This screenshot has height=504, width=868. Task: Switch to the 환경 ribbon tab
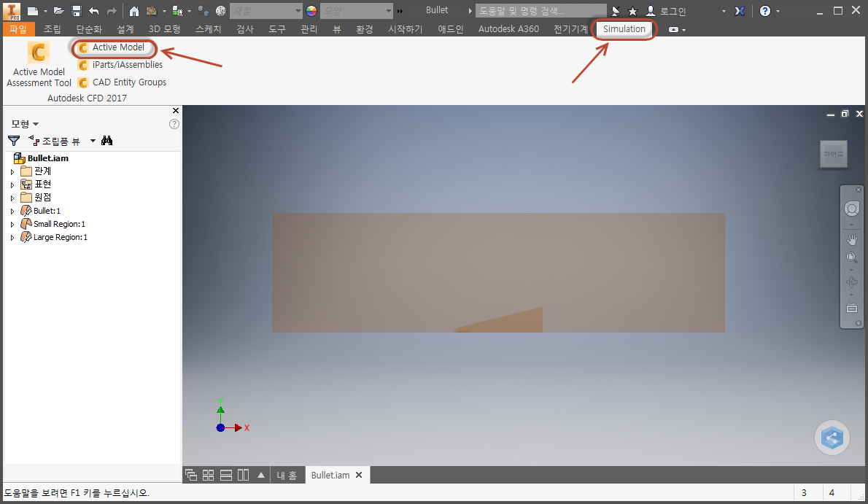(364, 28)
